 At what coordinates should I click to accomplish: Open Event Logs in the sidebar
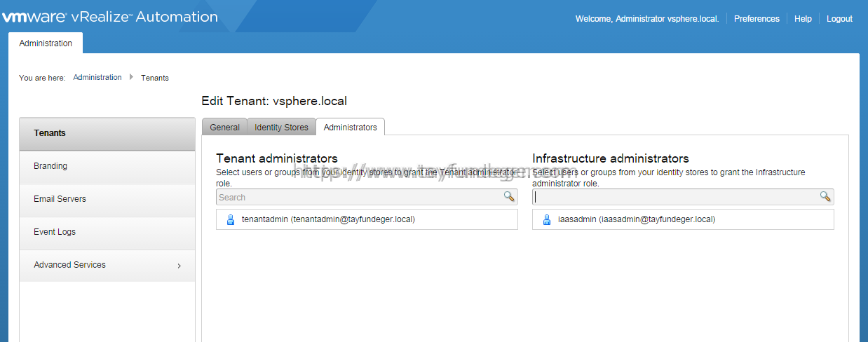pyautogui.click(x=107, y=233)
